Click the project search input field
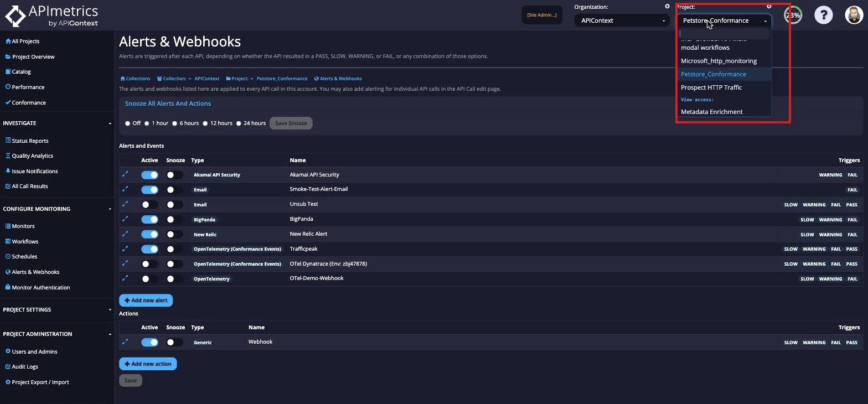The width and height of the screenshot is (868, 404). tap(724, 33)
